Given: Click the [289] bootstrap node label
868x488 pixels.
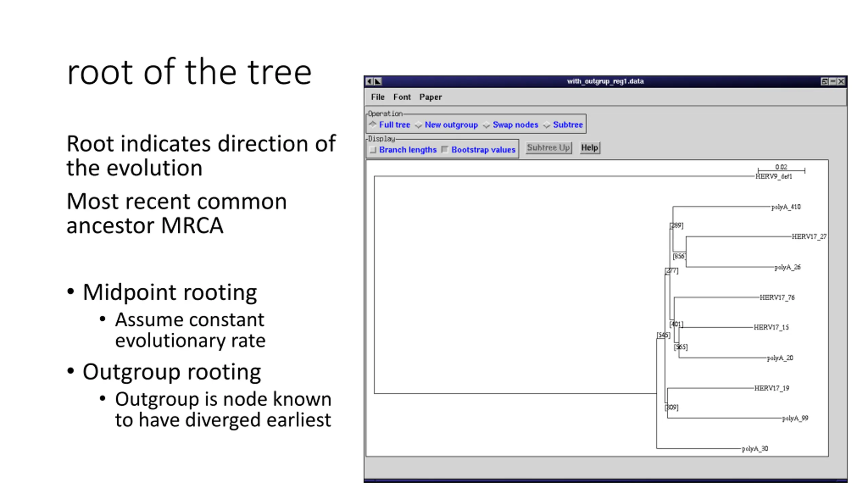Looking at the screenshot, I should (677, 225).
